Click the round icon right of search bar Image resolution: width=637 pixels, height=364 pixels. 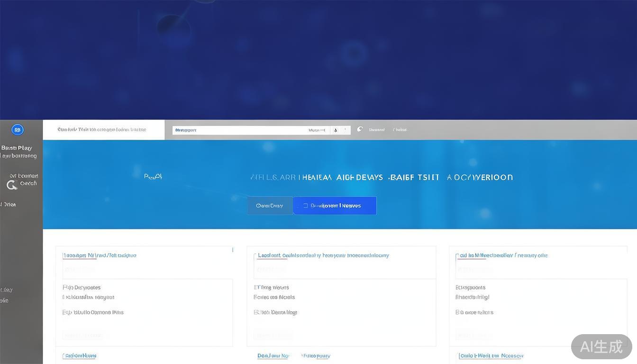tap(360, 129)
